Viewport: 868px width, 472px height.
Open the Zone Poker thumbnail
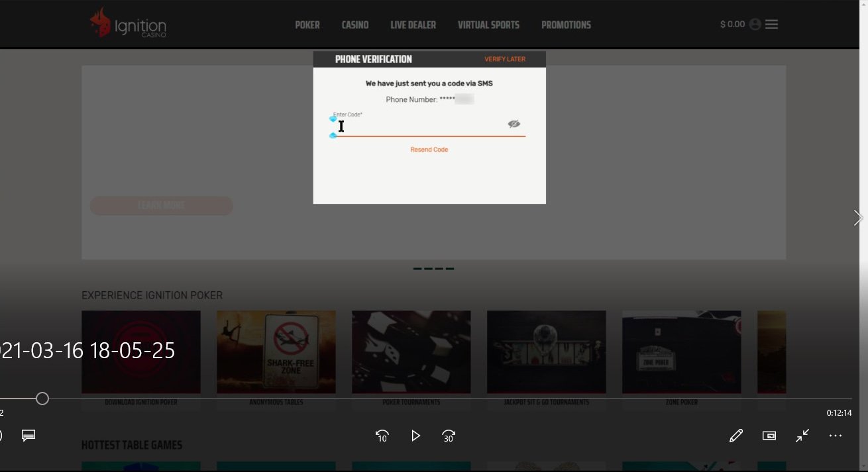(x=682, y=352)
